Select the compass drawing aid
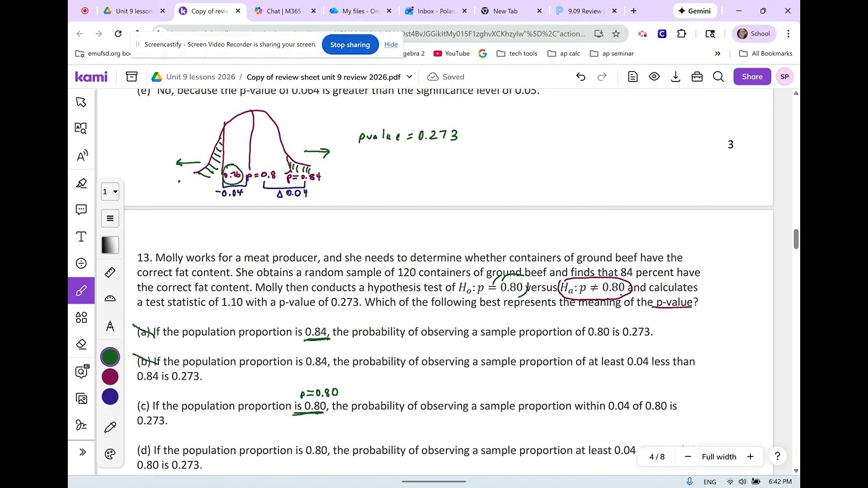The height and width of the screenshot is (488, 868). [x=110, y=326]
